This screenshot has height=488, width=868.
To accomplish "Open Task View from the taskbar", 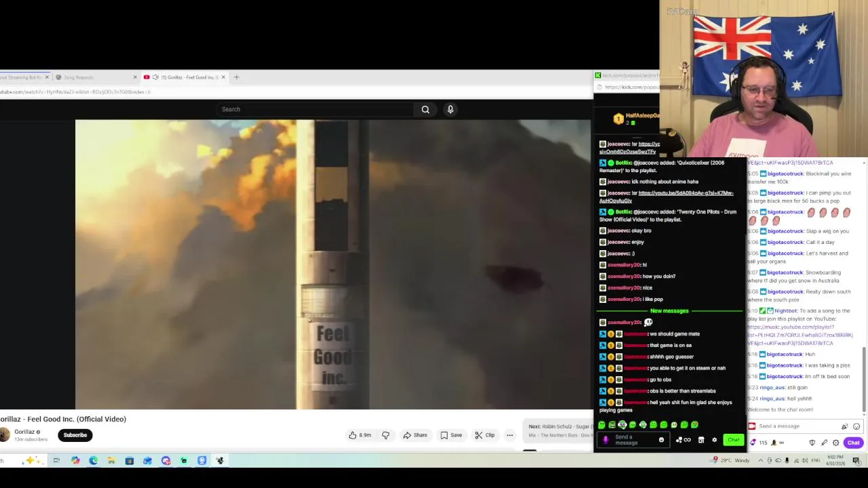I will click(x=56, y=461).
